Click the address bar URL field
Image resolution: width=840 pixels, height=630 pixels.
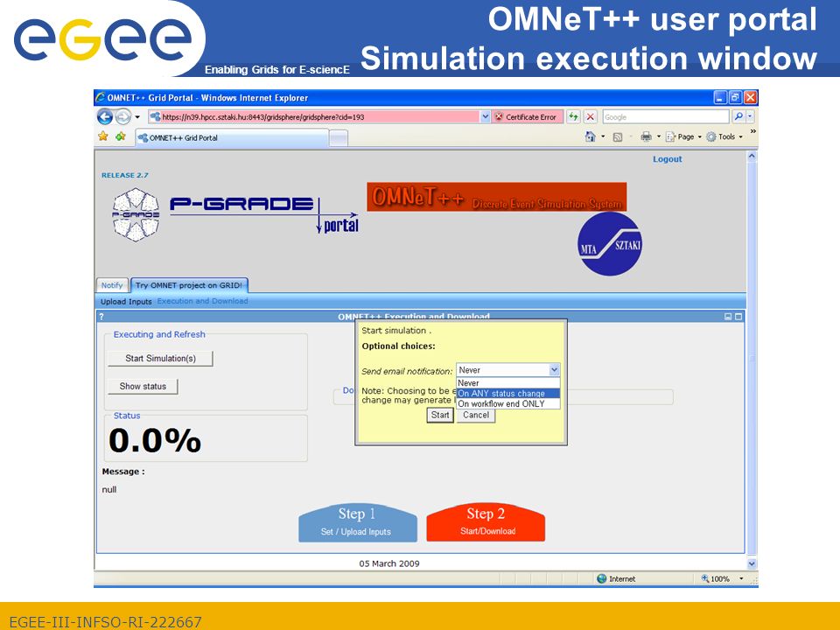pos(313,116)
